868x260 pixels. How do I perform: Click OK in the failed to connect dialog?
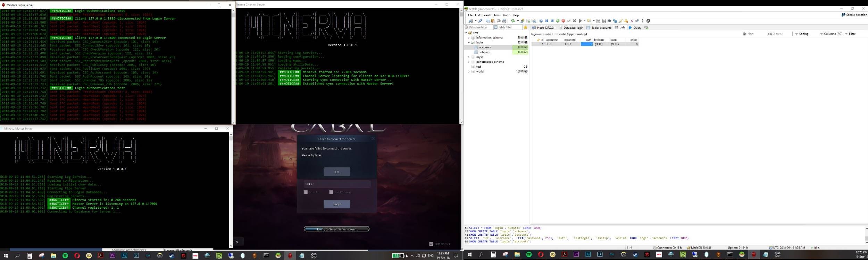pyautogui.click(x=337, y=172)
